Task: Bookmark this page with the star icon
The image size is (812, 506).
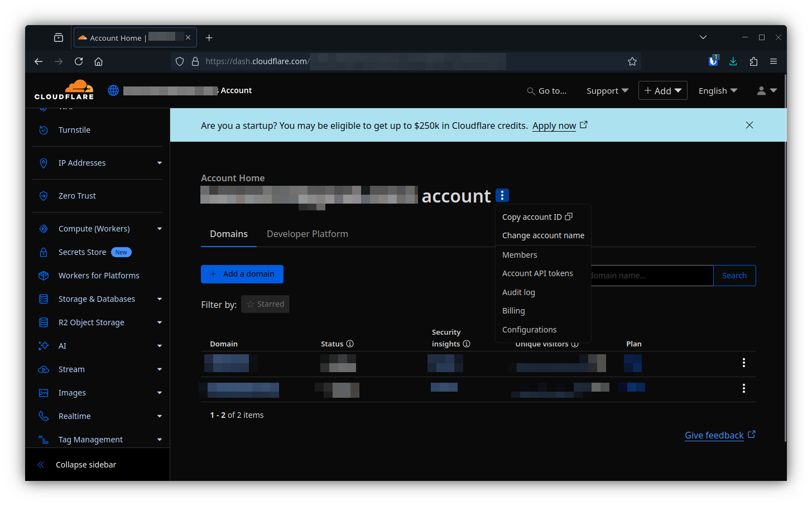Action: click(632, 61)
